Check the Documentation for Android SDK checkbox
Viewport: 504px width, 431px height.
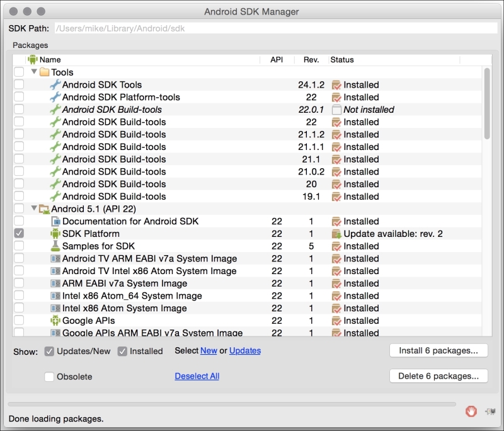[x=19, y=221]
